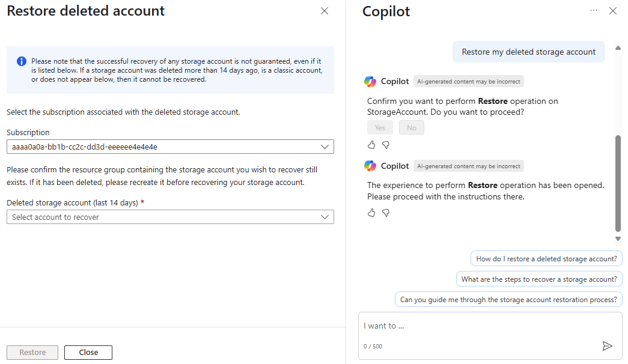This screenshot has width=628, height=364.
Task: Click the Close button at panel bottom
Action: 88,353
